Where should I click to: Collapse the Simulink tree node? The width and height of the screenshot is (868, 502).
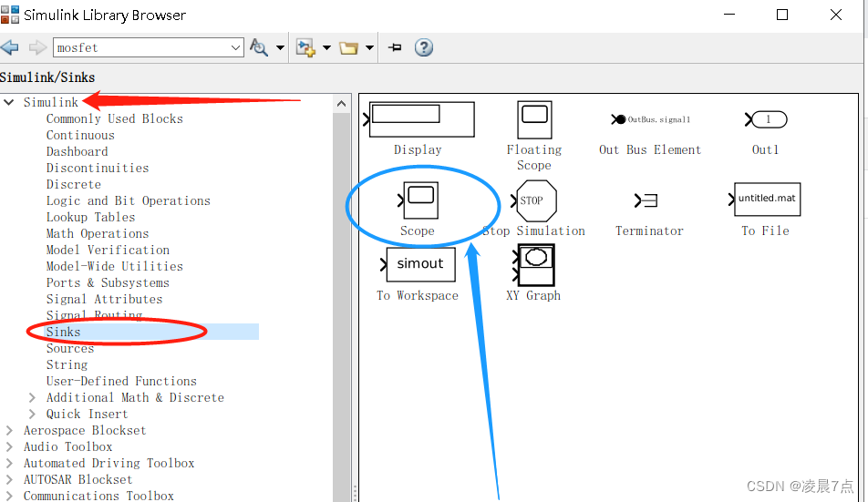tap(9, 102)
